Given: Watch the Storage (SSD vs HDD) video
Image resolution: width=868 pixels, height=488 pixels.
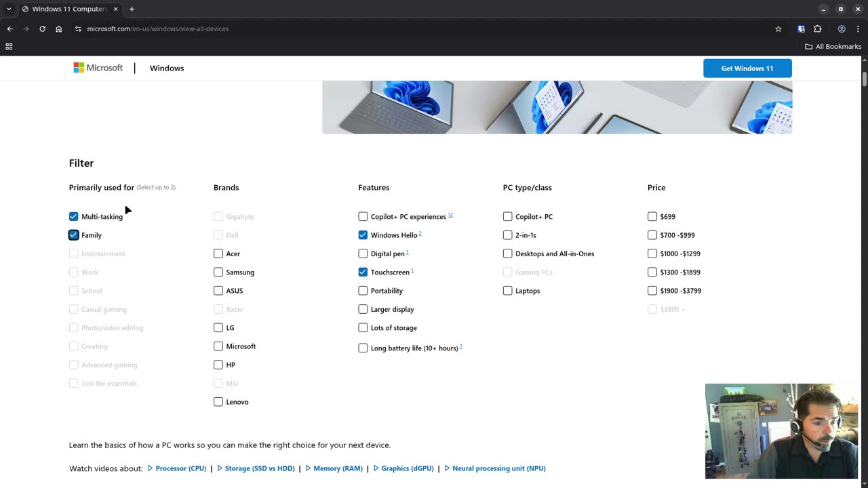Looking at the screenshot, I should tap(256, 468).
